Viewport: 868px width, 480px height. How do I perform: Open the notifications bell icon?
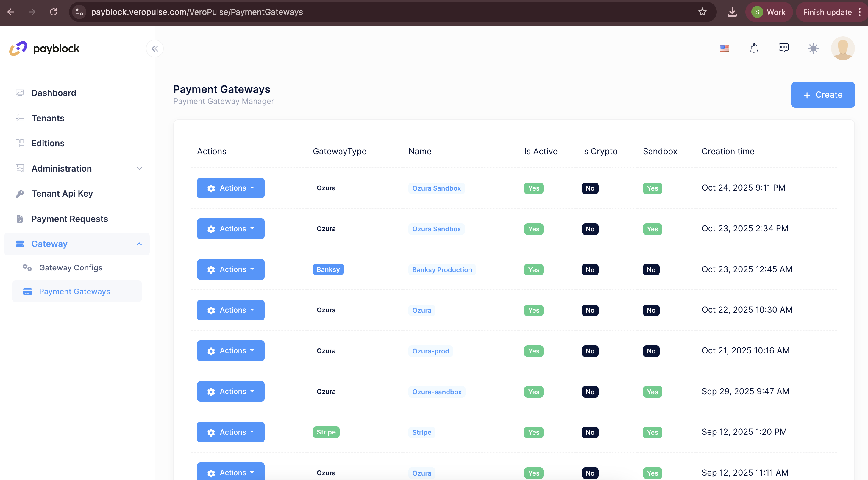click(x=755, y=48)
